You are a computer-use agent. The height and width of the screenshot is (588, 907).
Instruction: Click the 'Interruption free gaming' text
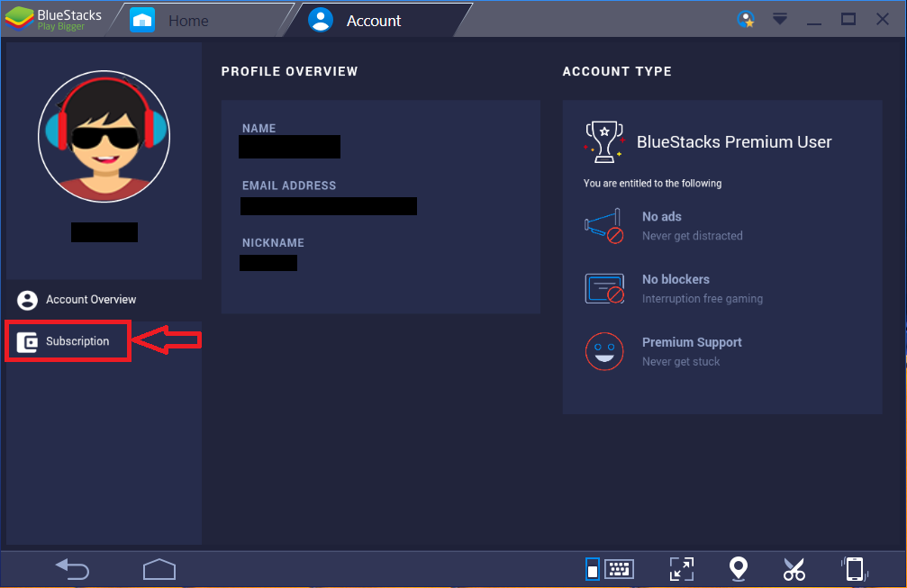[703, 299]
